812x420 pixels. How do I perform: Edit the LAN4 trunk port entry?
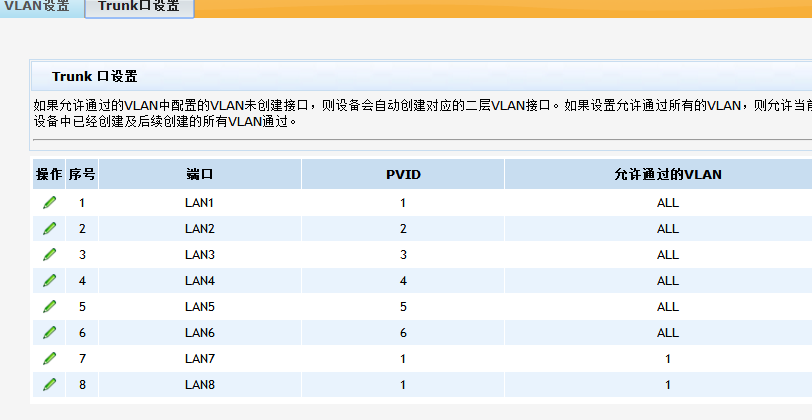[49, 281]
